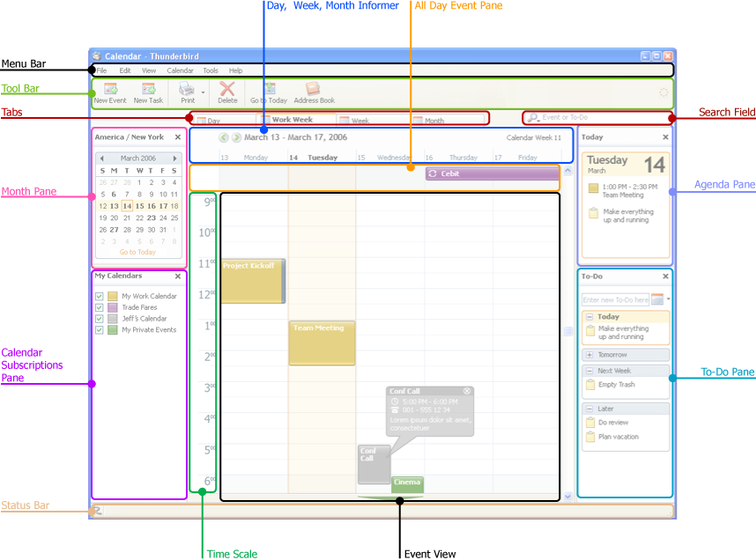Go to previous week with left arrow

223,137
